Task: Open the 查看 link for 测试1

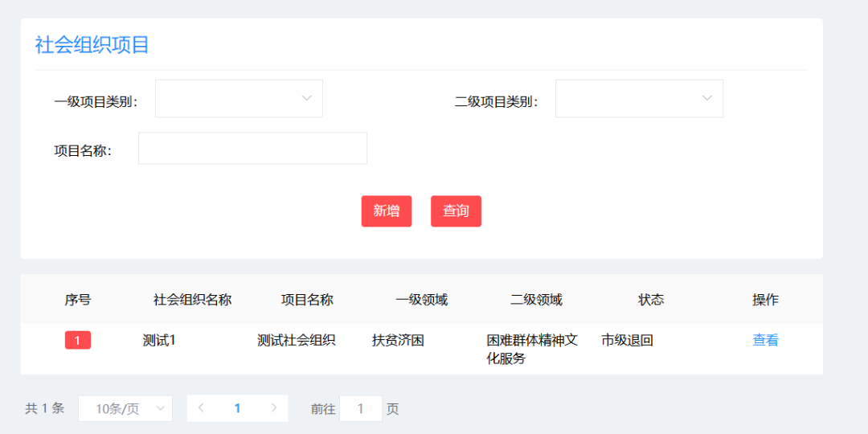Action: (765, 341)
